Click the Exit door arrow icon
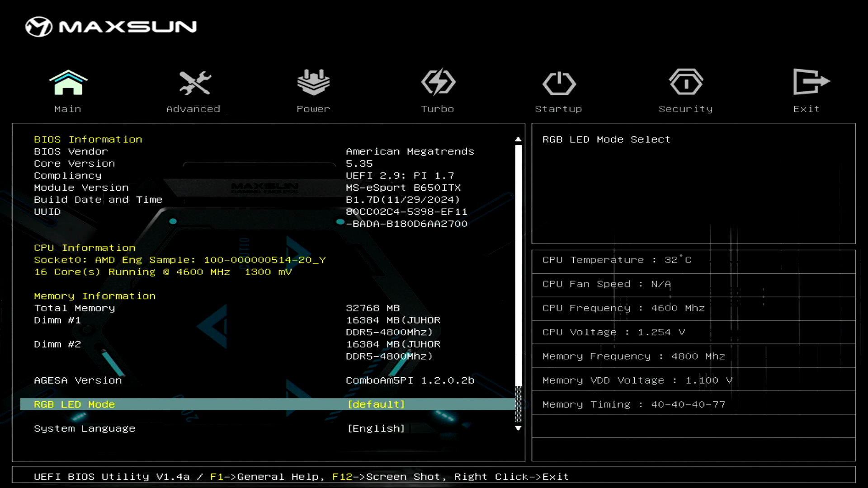The height and width of the screenshot is (488, 868). (x=811, y=82)
